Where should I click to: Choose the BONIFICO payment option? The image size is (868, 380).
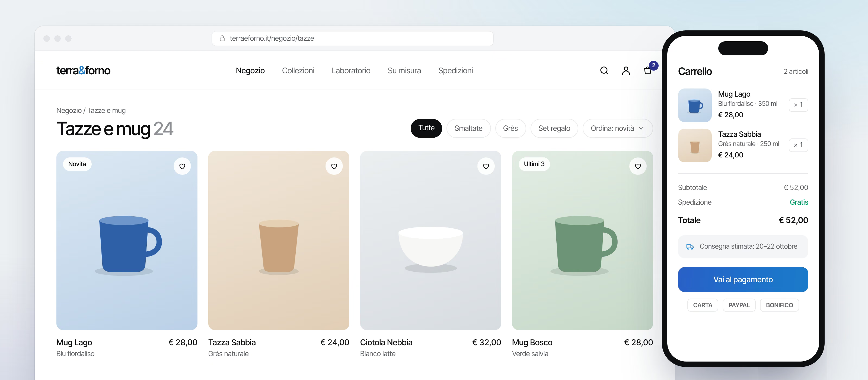[779, 305]
